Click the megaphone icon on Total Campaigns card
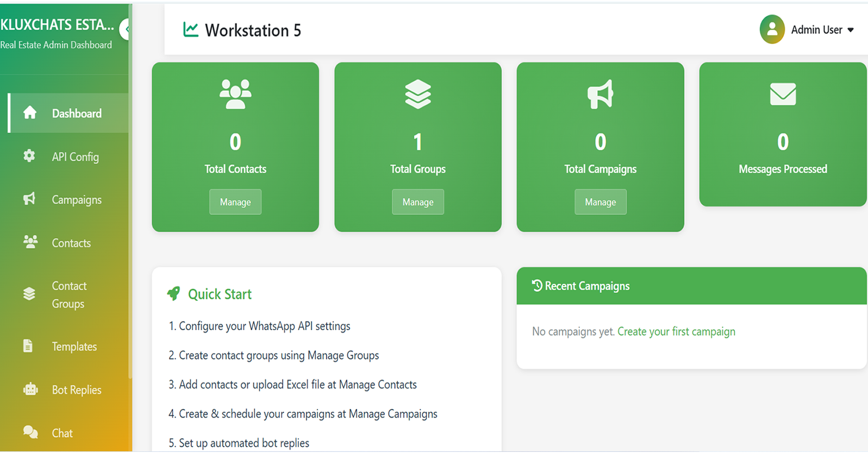Image resolution: width=868 pixels, height=453 pixels. [600, 95]
